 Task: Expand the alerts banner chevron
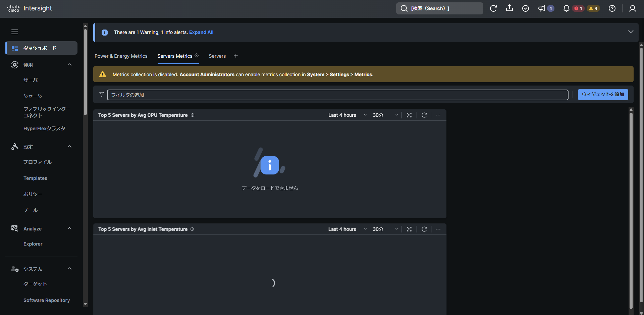pos(631,32)
